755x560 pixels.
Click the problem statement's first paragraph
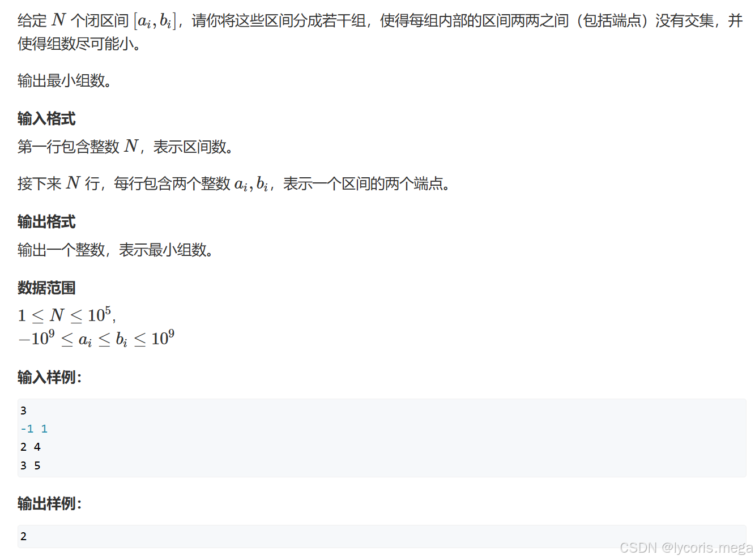pos(380,32)
